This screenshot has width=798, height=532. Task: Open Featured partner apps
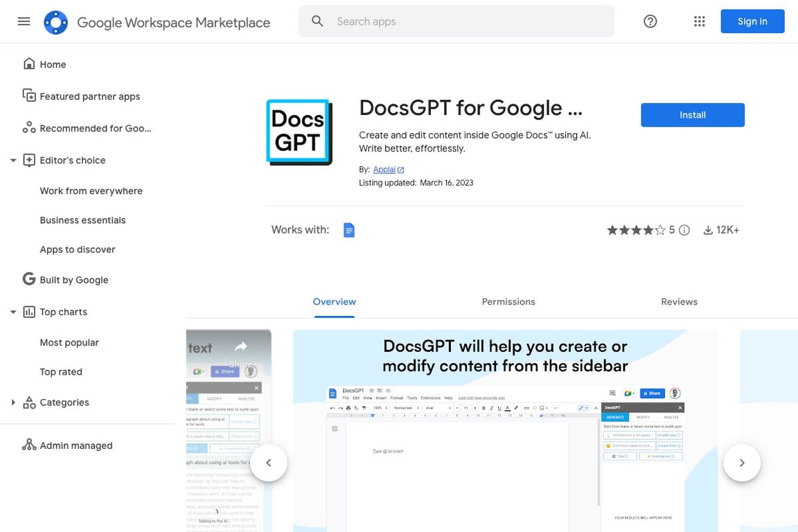point(89,97)
